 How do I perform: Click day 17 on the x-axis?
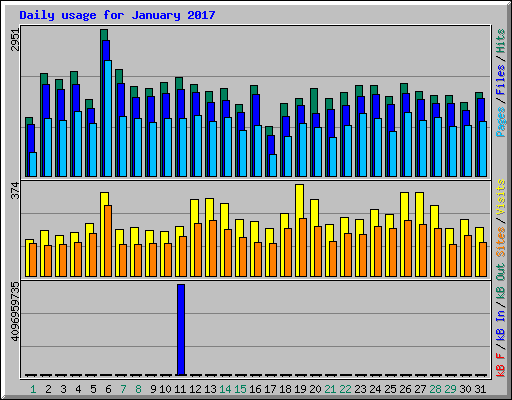[x=270, y=389]
